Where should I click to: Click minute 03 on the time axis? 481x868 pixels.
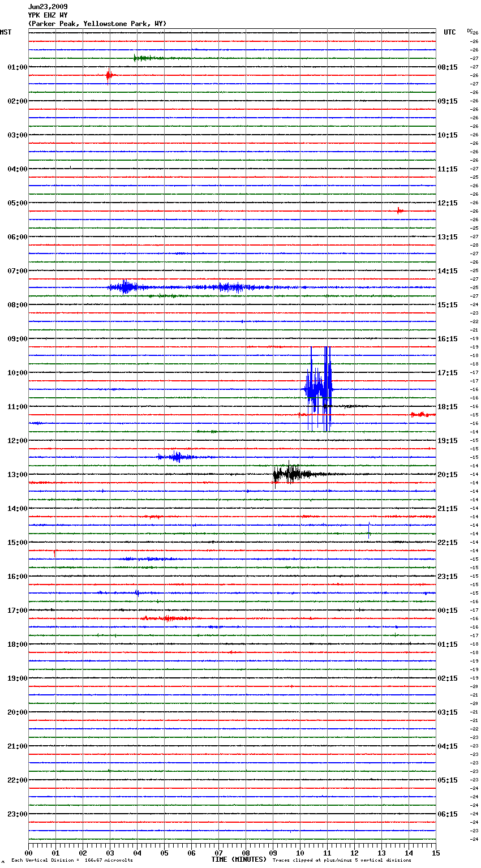pos(110,853)
